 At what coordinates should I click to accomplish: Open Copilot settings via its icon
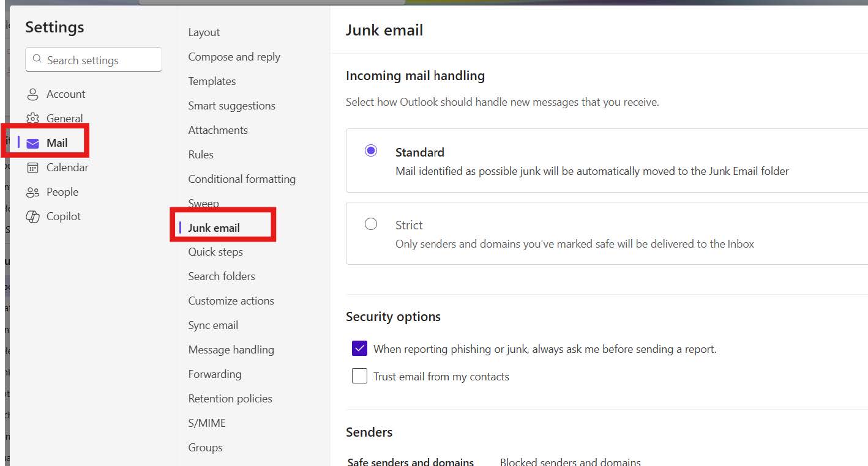pyautogui.click(x=32, y=216)
